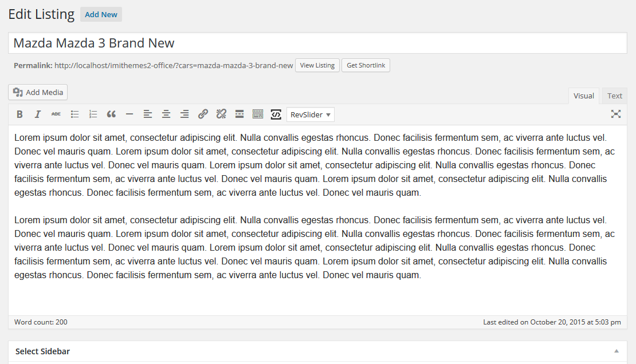
Task: Toggle the toolbar kitchen sink
Action: pyautogui.click(x=258, y=114)
